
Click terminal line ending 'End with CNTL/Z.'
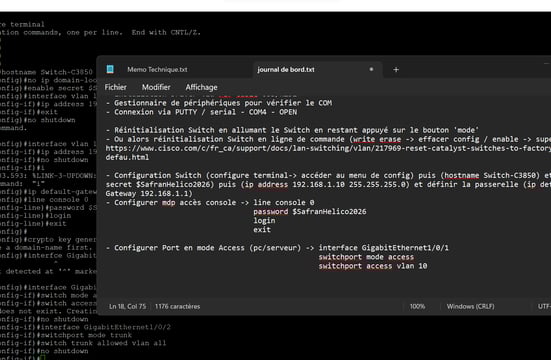[100, 32]
